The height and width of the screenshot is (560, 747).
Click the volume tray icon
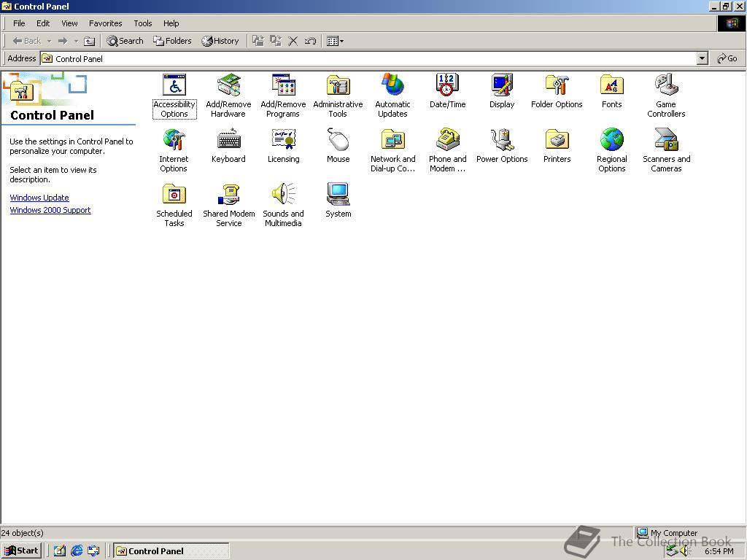684,551
